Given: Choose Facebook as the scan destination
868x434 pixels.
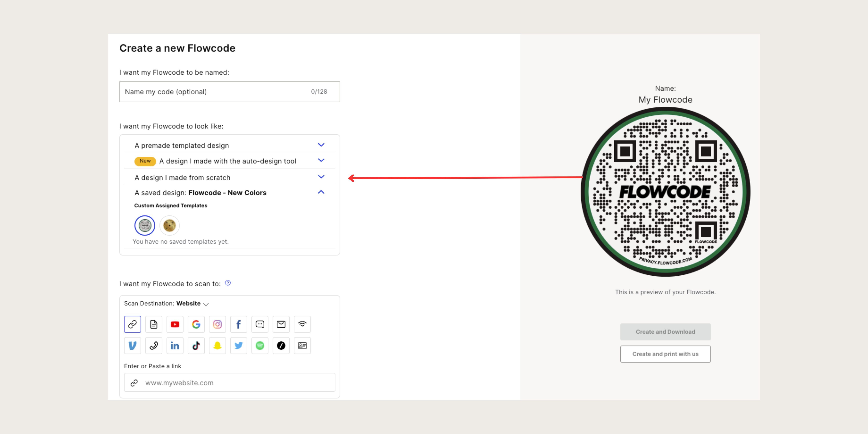Looking at the screenshot, I should [239, 324].
